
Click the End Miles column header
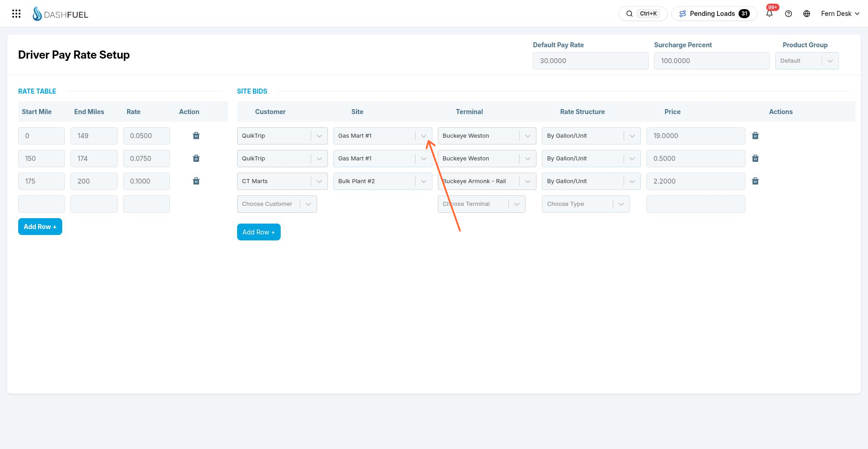[x=89, y=112]
